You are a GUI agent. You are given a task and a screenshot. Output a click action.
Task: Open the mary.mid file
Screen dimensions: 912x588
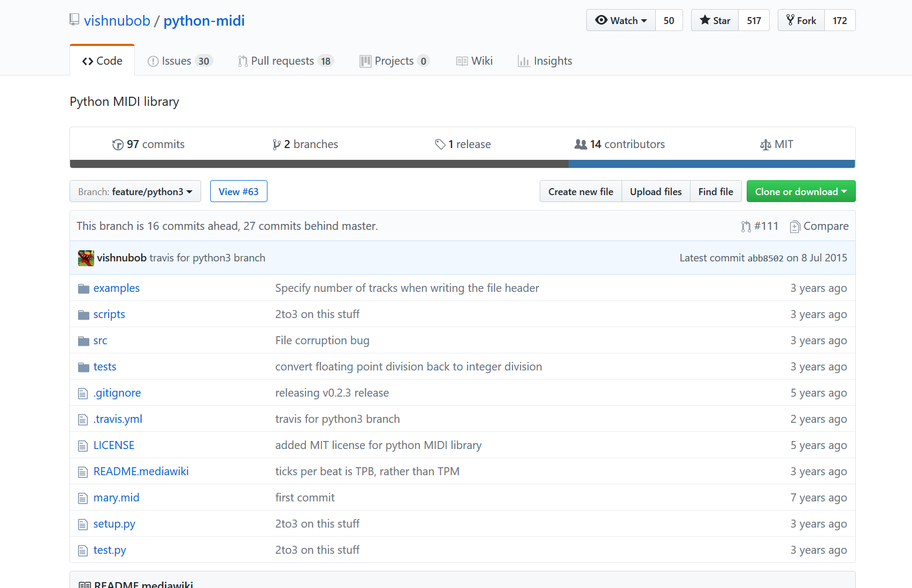[x=116, y=498]
